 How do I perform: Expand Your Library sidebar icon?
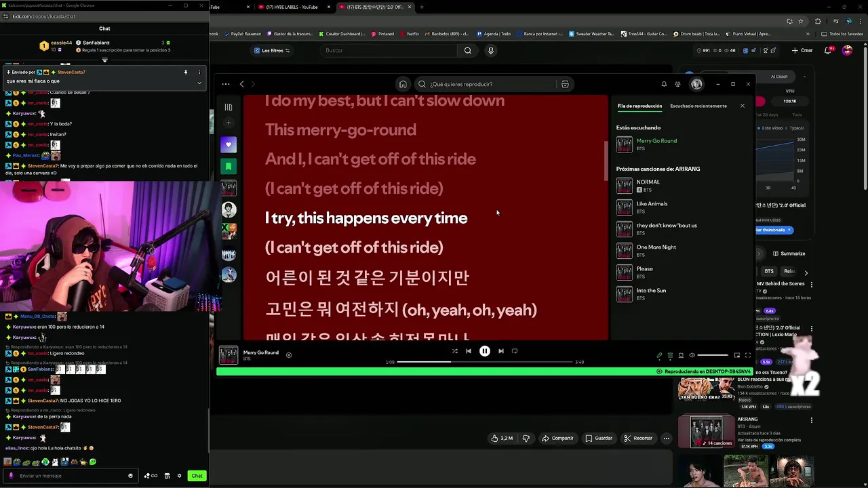point(229,107)
